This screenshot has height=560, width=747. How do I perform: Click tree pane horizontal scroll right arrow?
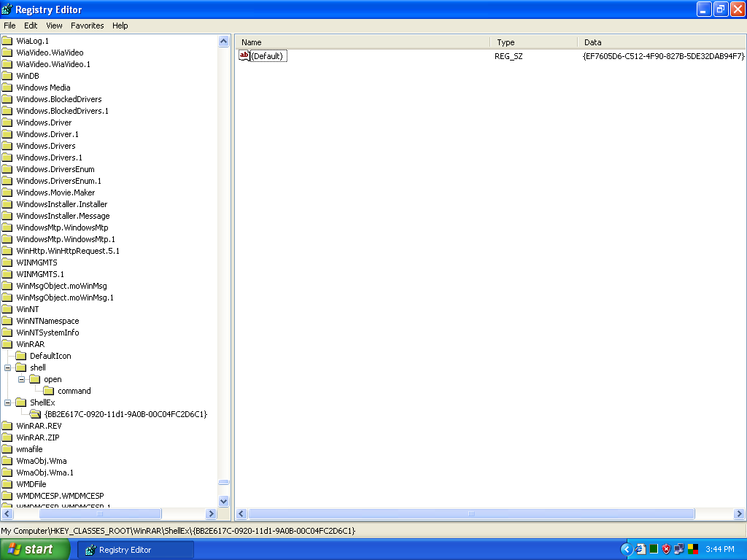click(x=211, y=514)
